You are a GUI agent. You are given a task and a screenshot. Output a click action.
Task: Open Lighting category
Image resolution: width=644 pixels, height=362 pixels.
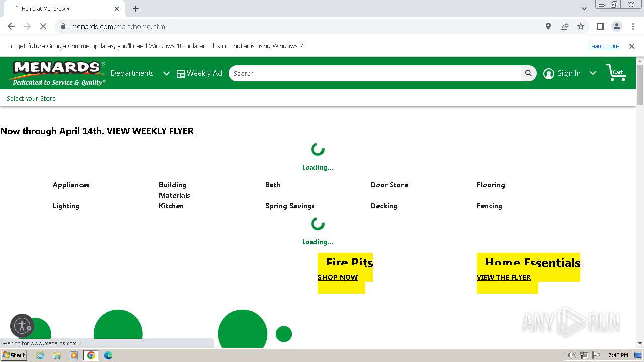click(66, 206)
